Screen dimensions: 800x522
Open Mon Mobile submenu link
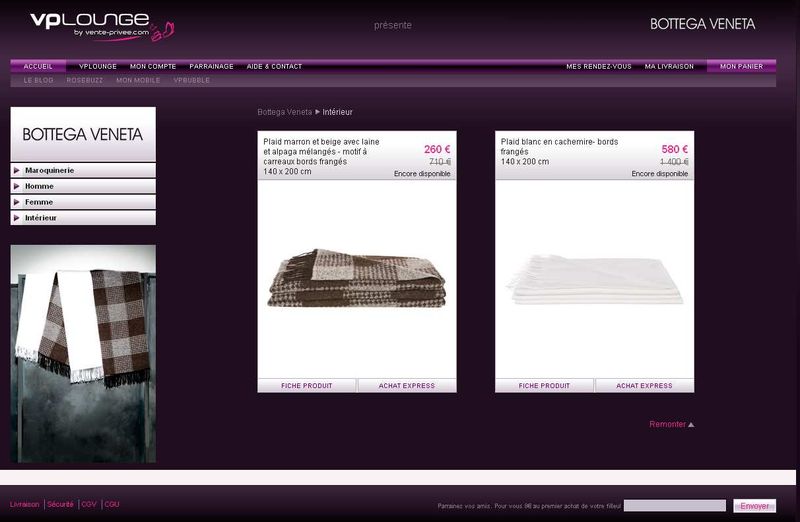(138, 80)
